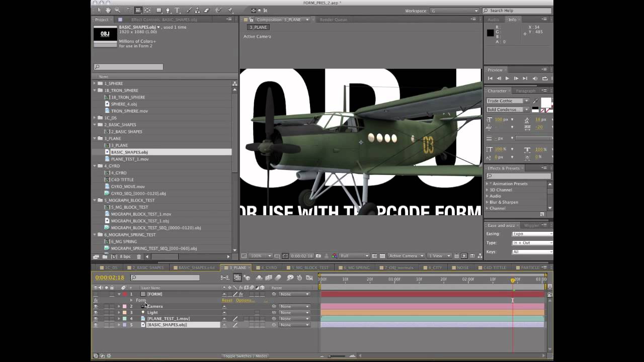Play the composition preview

click(507, 78)
